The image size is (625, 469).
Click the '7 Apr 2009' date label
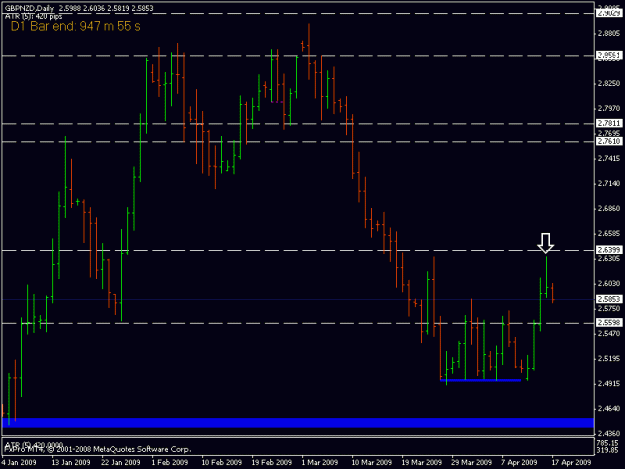point(519,462)
